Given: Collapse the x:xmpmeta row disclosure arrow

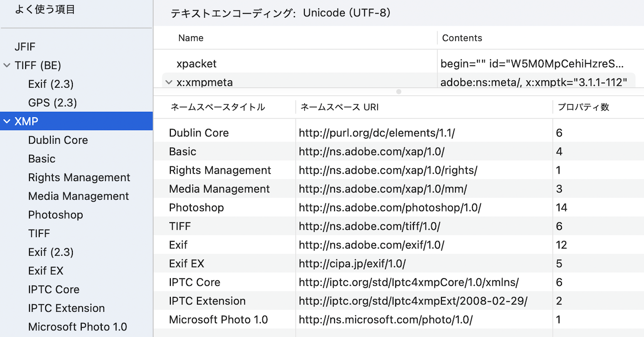Looking at the screenshot, I should tap(168, 83).
